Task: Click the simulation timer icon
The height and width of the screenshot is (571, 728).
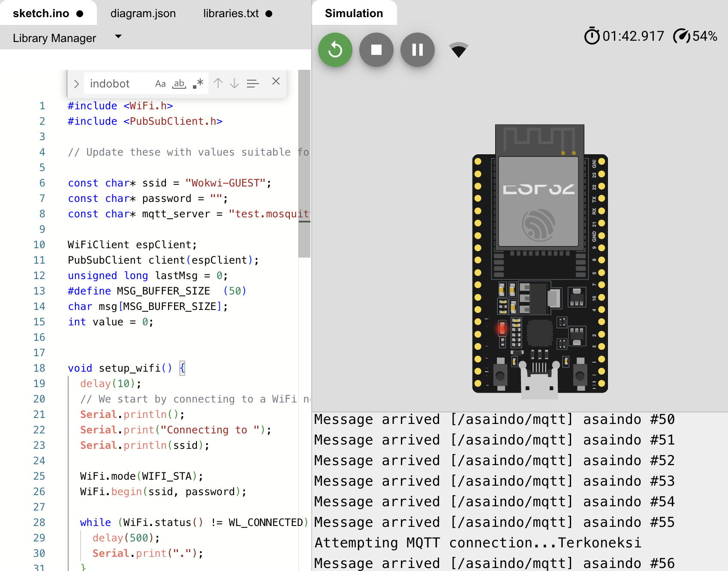Action: 592,36
